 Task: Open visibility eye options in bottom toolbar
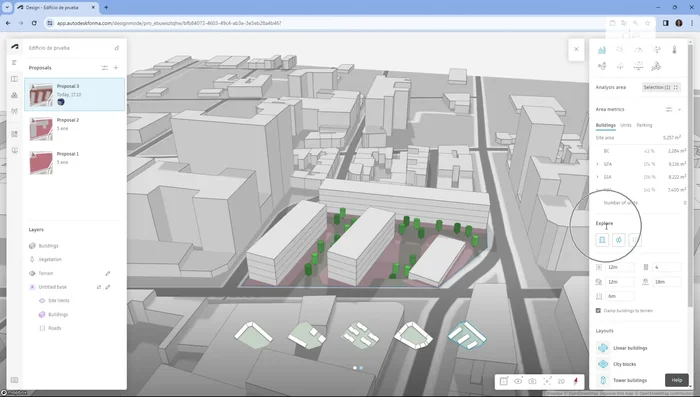[518, 381]
